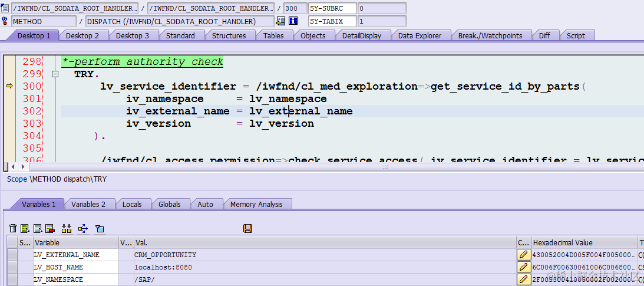
Task: Click get_service_id_by_parts in line 300
Action: (505, 87)
